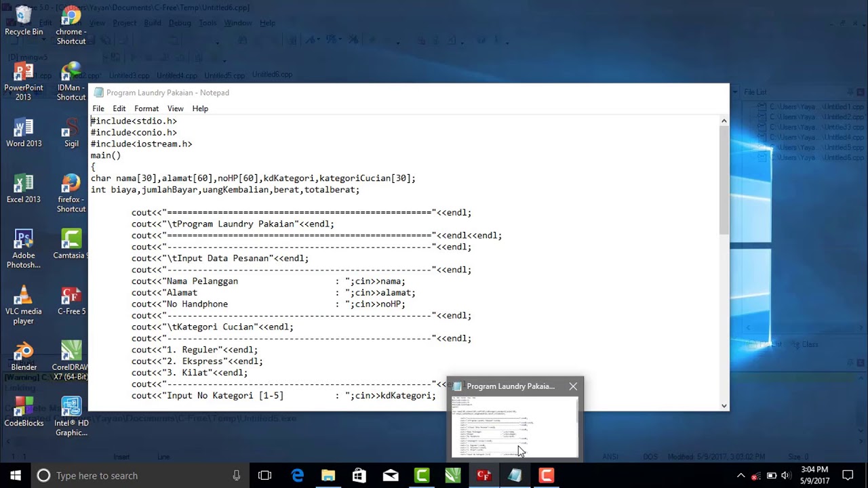Image resolution: width=868 pixels, height=488 pixels.
Task: Open Task View from the taskbar
Action: (264, 475)
